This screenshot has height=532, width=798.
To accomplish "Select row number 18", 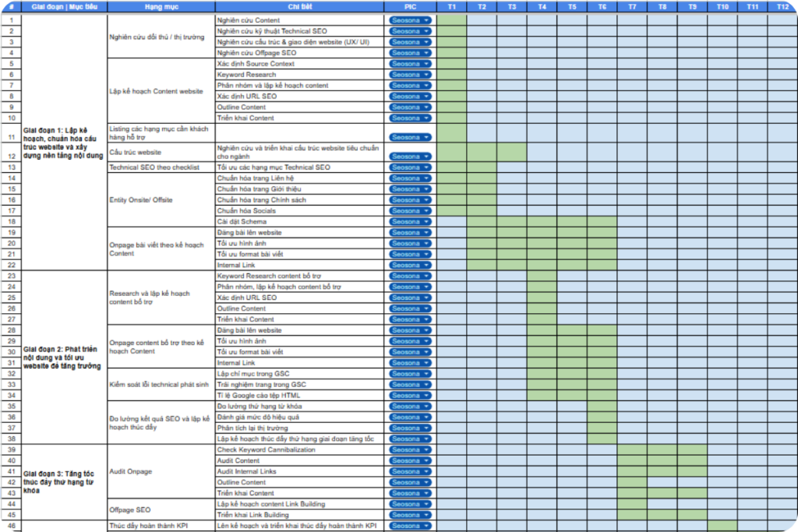I will click(x=11, y=222).
